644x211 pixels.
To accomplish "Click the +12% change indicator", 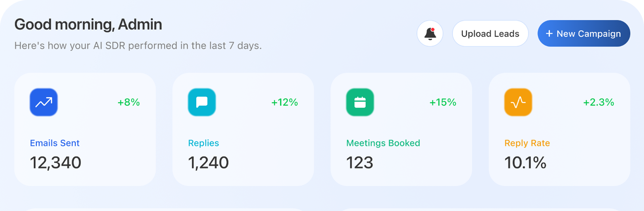I will 284,102.
